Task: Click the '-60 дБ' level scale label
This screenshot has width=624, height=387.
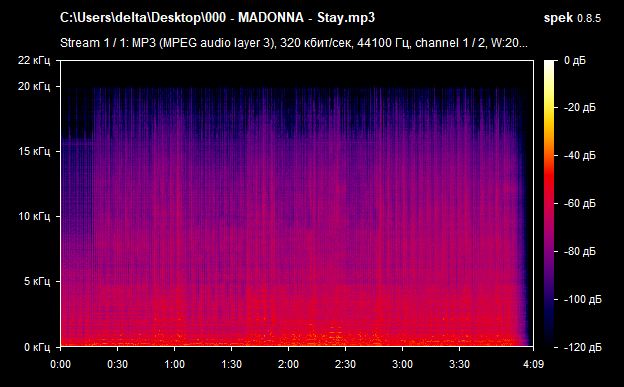Action: click(x=580, y=203)
